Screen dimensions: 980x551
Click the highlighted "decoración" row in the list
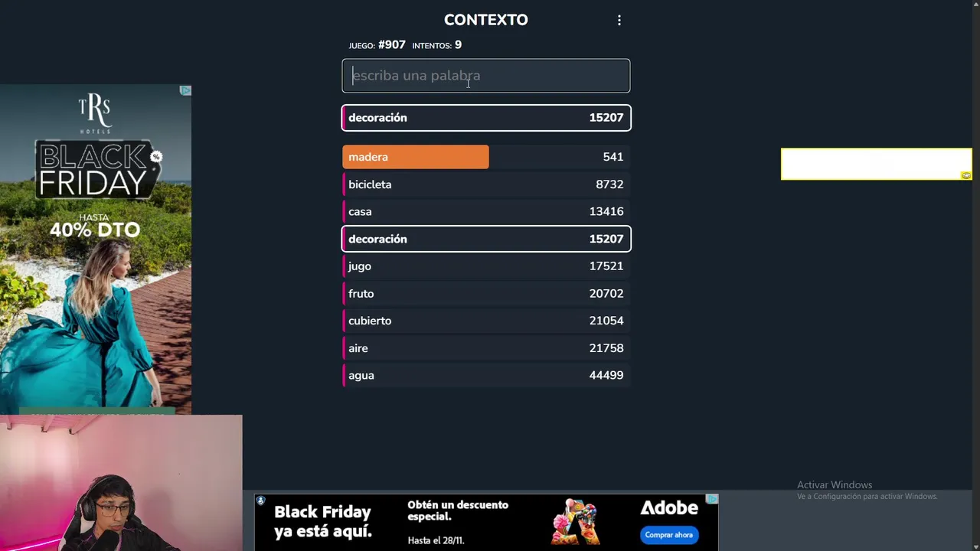(x=486, y=239)
